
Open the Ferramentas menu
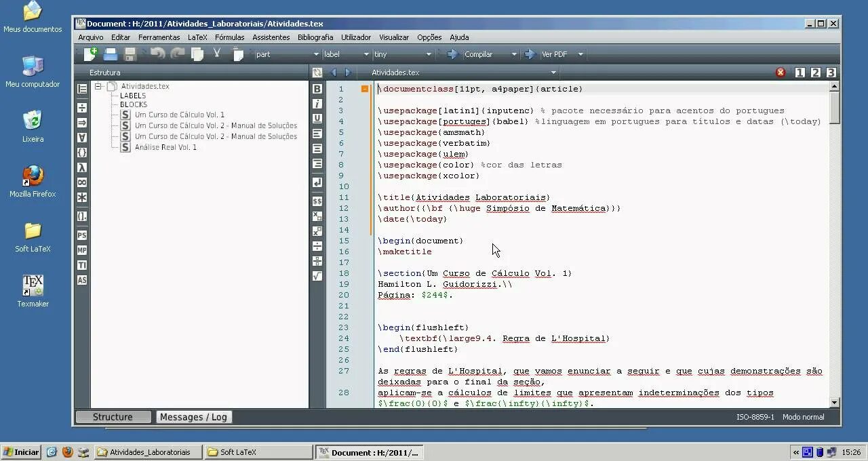[x=159, y=37]
